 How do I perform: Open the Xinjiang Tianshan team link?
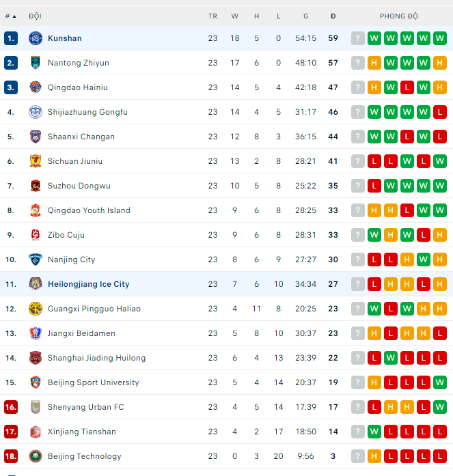(x=81, y=432)
